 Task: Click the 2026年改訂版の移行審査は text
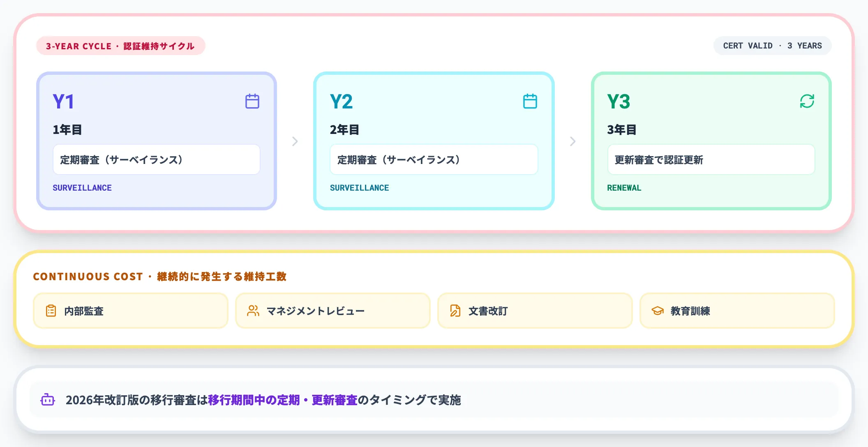[137, 400]
